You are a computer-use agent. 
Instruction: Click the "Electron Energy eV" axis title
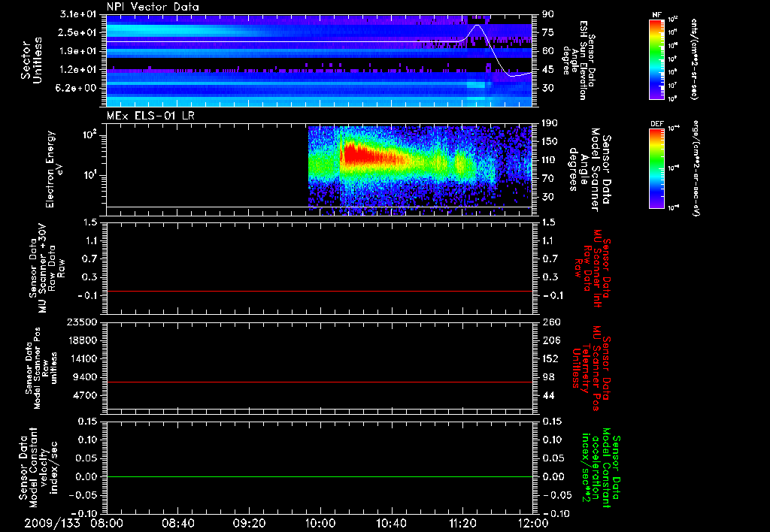tap(53, 168)
